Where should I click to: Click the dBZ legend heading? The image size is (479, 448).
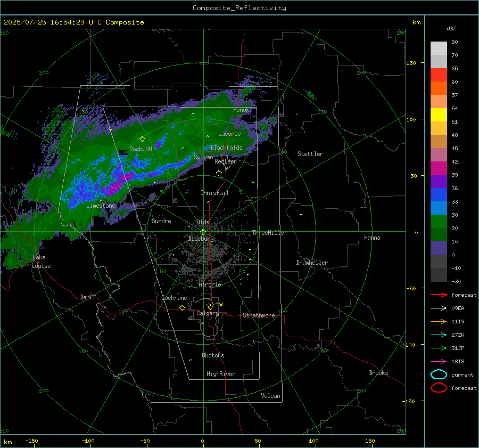click(451, 28)
